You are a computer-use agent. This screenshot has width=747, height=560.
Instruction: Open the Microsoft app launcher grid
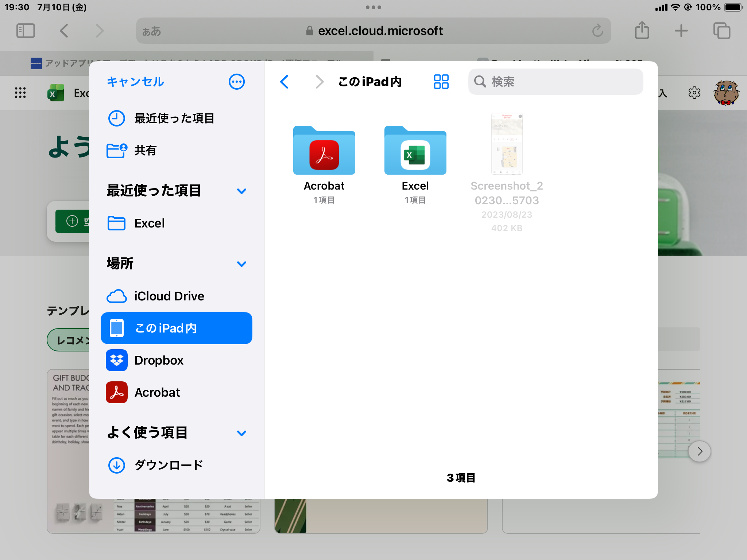(20, 93)
